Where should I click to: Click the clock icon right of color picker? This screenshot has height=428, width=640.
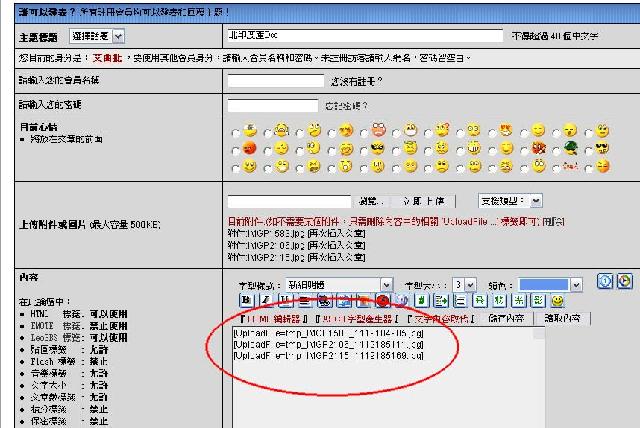tap(604, 281)
